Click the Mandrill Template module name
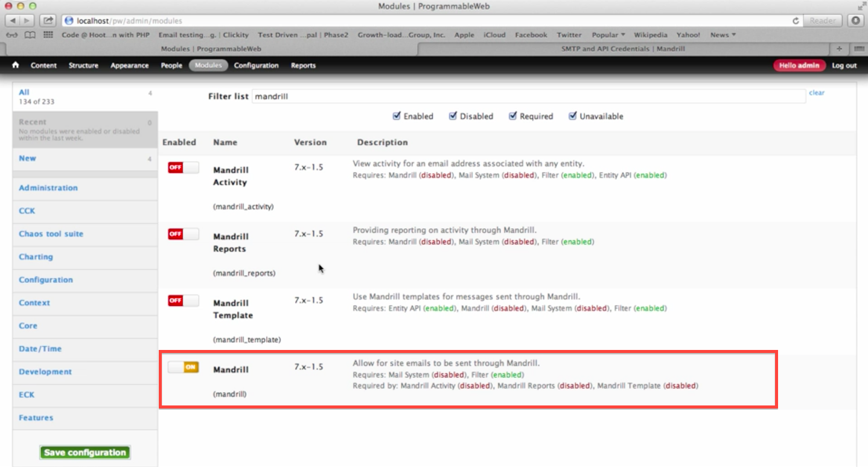 [x=233, y=309]
